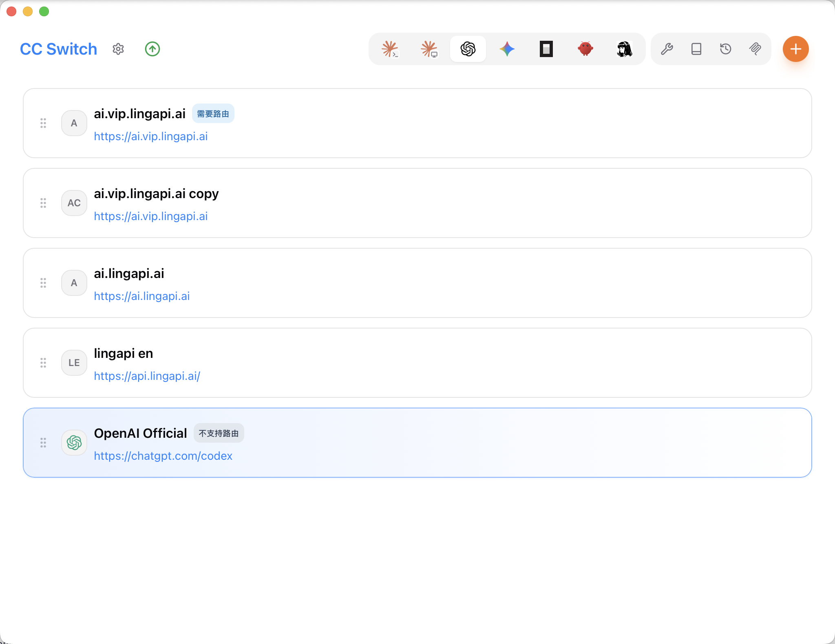Select the black-haired girl portrait tab
This screenshot has height=644, width=835.
point(625,49)
